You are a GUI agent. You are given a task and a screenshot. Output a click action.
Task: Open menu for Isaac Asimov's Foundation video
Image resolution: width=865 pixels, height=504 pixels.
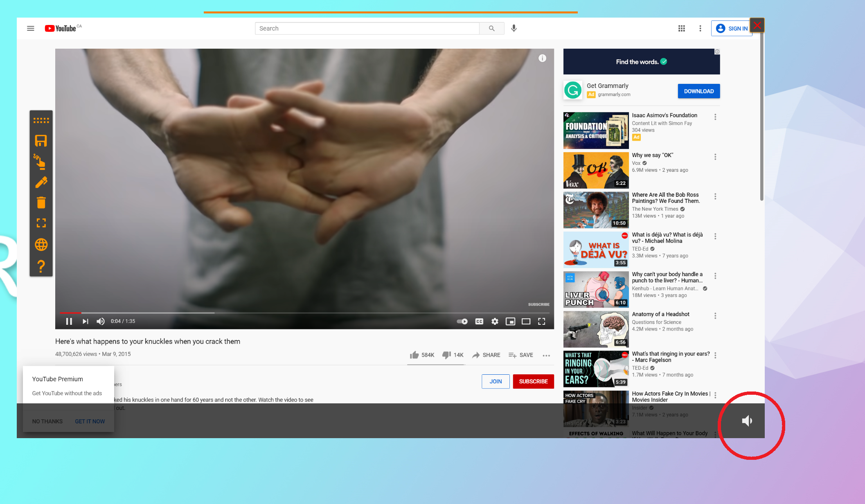(x=715, y=117)
